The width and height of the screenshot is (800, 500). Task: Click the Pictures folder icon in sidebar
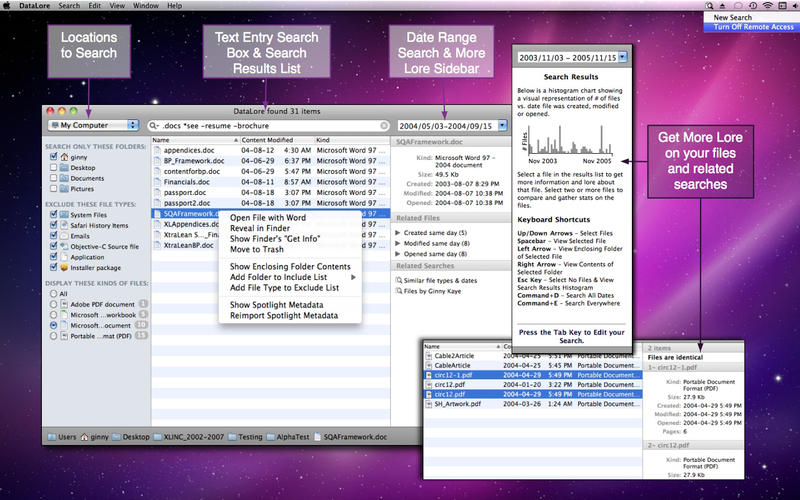(64, 189)
